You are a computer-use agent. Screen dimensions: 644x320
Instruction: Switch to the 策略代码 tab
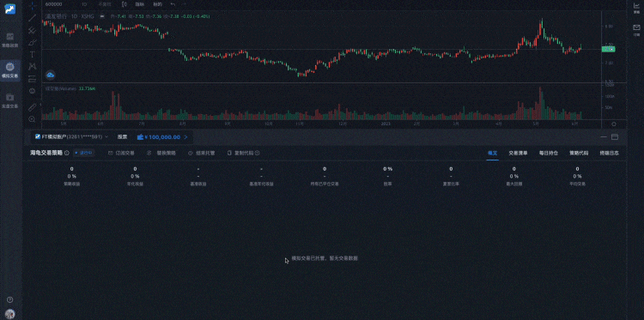click(x=579, y=153)
